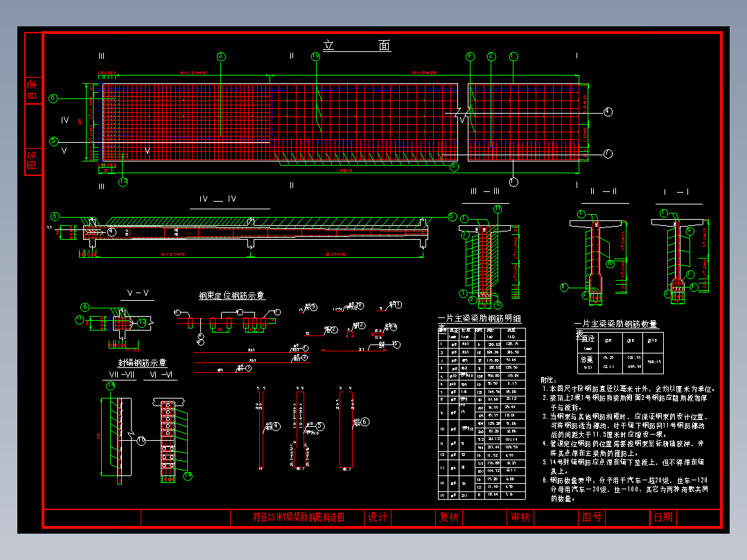Viewport: 747px width, 560px height.
Task: Click the 面 character of elevation title
Action: coord(385,46)
